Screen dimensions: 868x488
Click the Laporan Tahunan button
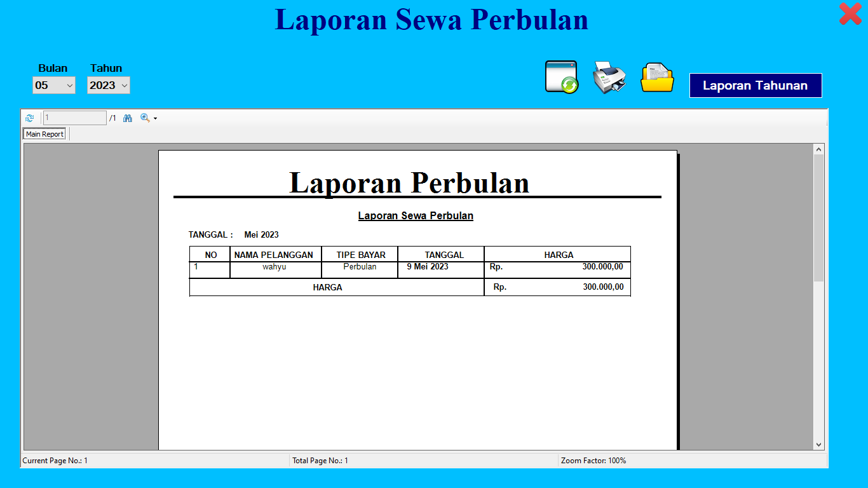tap(756, 85)
